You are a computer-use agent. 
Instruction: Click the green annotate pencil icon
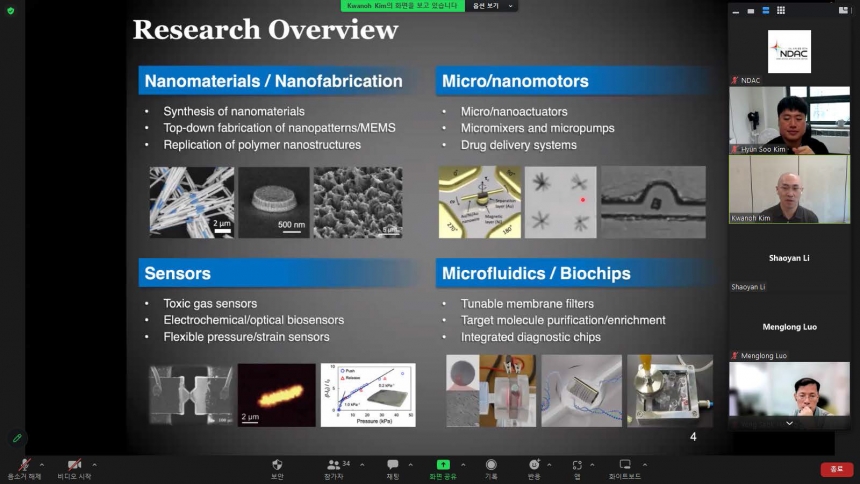[17, 438]
